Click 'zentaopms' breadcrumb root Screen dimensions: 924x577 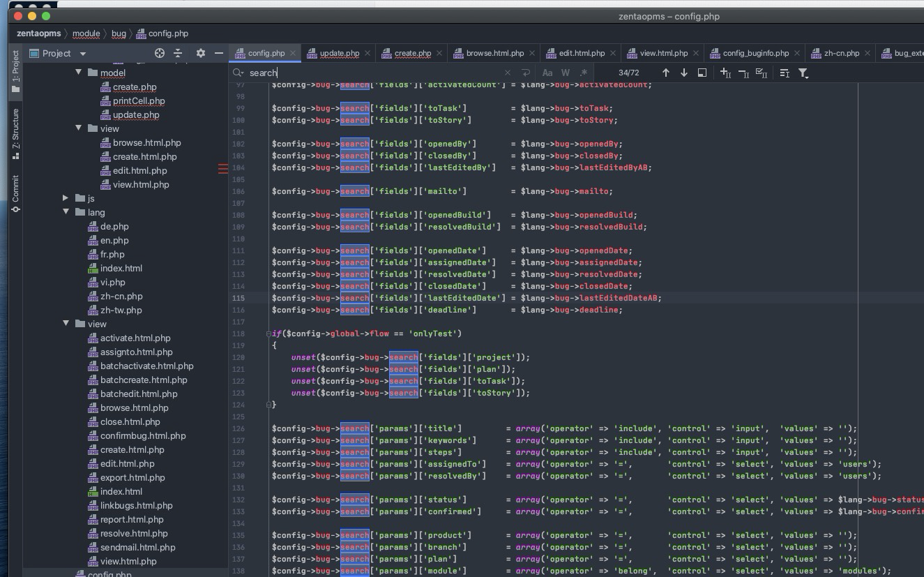pyautogui.click(x=39, y=33)
